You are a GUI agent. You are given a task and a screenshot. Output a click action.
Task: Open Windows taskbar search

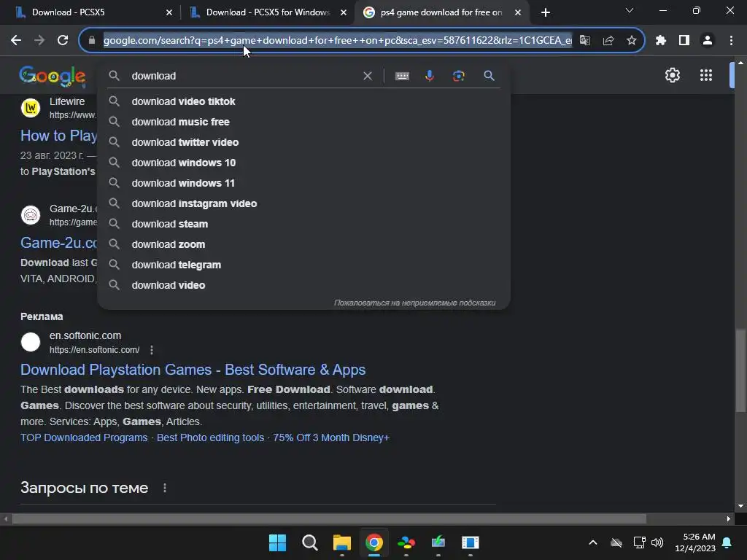pos(309,542)
